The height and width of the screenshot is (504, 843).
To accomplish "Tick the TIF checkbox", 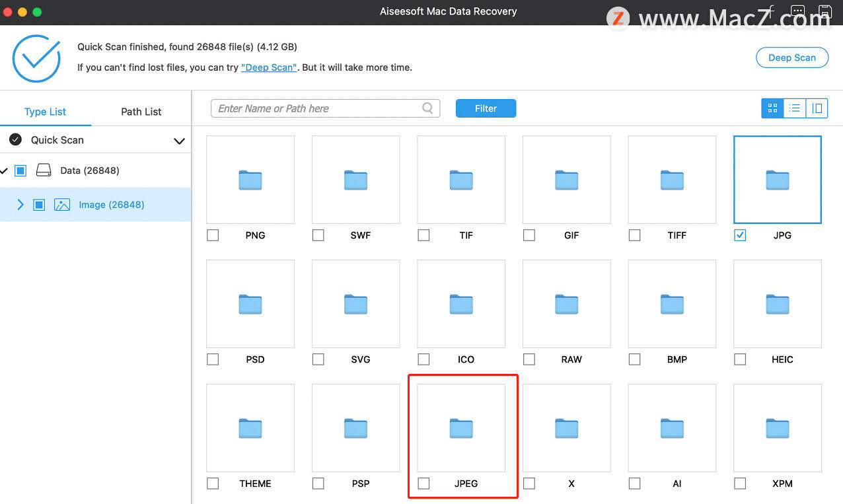I will click(423, 235).
